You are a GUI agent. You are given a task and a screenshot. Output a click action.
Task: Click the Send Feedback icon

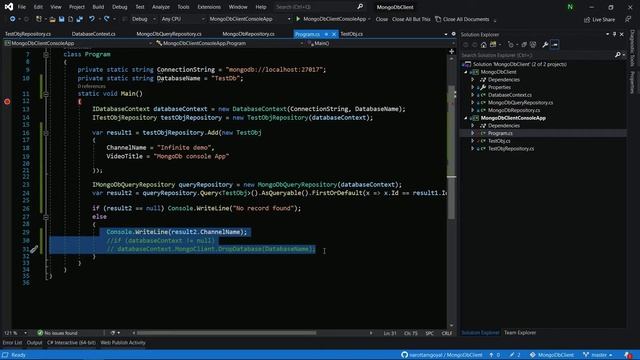(628, 19)
